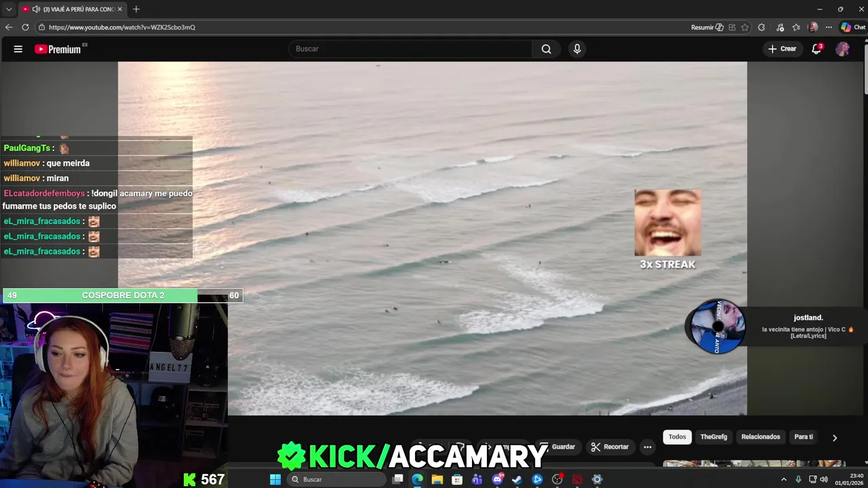Open the apps icon in address bar

pyautogui.click(x=732, y=27)
